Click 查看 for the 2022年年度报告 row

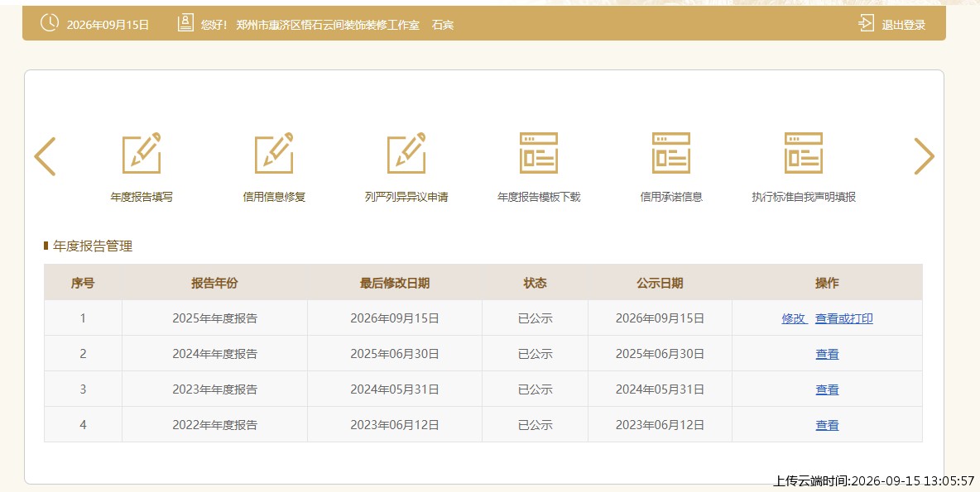[x=827, y=425]
